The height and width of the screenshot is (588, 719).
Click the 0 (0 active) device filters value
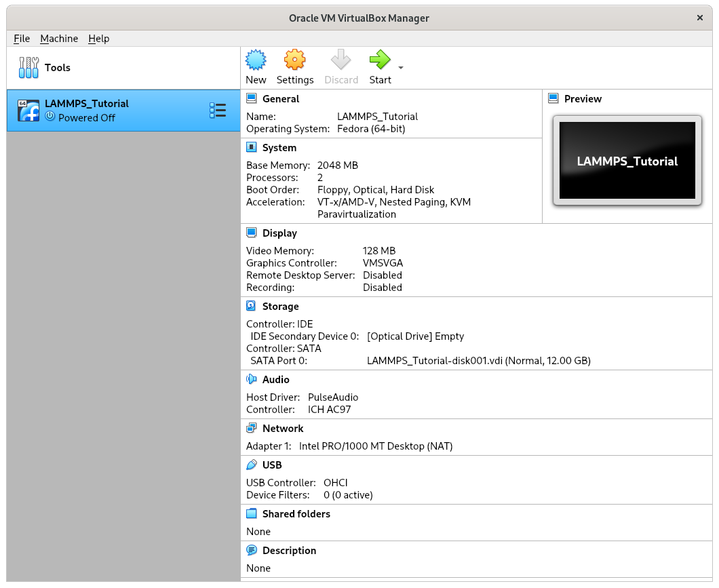tap(348, 495)
